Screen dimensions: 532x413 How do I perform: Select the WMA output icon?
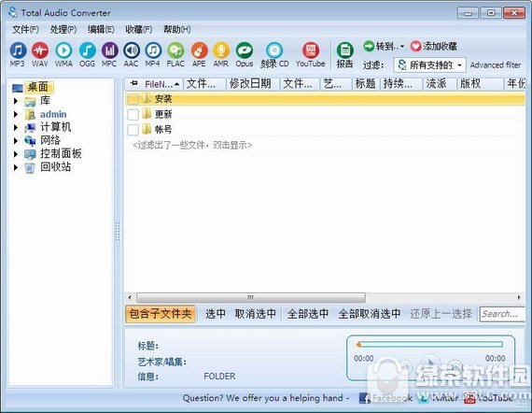click(x=63, y=54)
